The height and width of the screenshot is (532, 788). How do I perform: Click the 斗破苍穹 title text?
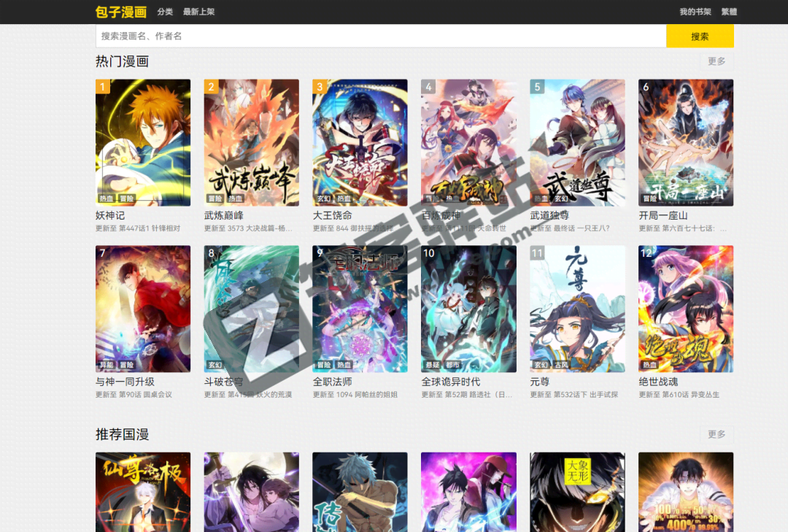(x=224, y=382)
